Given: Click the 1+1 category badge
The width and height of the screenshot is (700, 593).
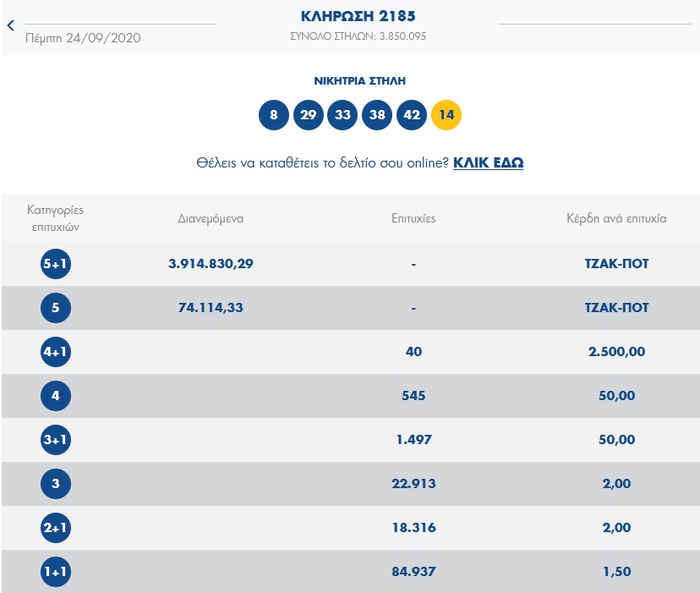Looking at the screenshot, I should (56, 572).
